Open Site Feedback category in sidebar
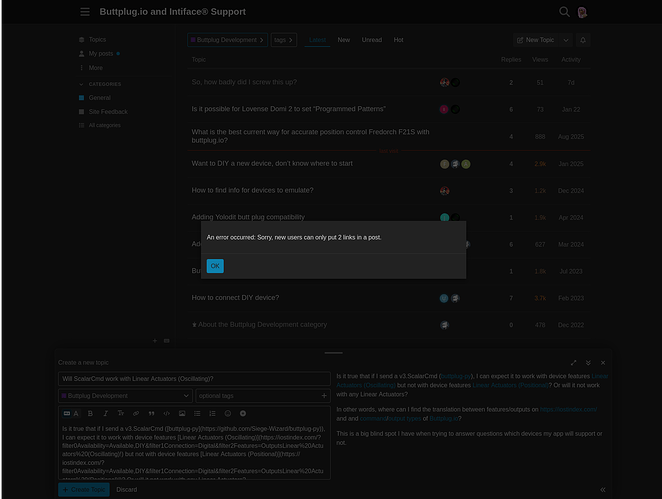The width and height of the screenshot is (662, 499). pos(107,112)
